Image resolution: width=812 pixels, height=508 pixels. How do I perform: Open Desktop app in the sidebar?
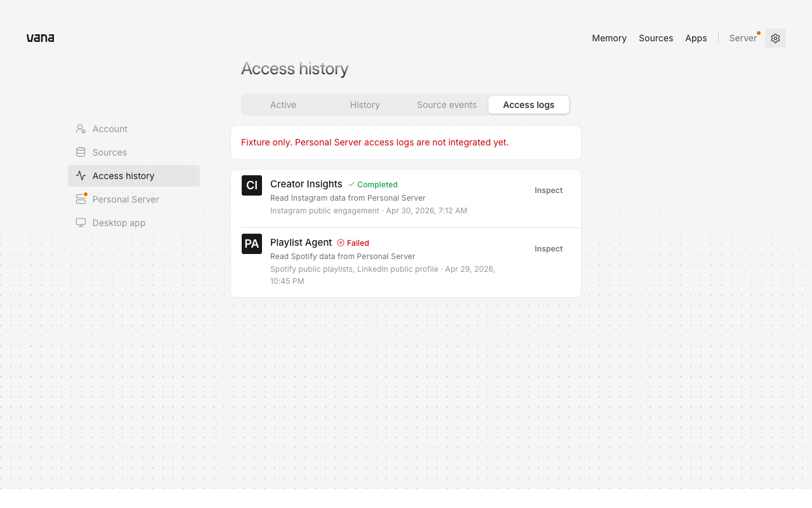[x=134, y=223]
